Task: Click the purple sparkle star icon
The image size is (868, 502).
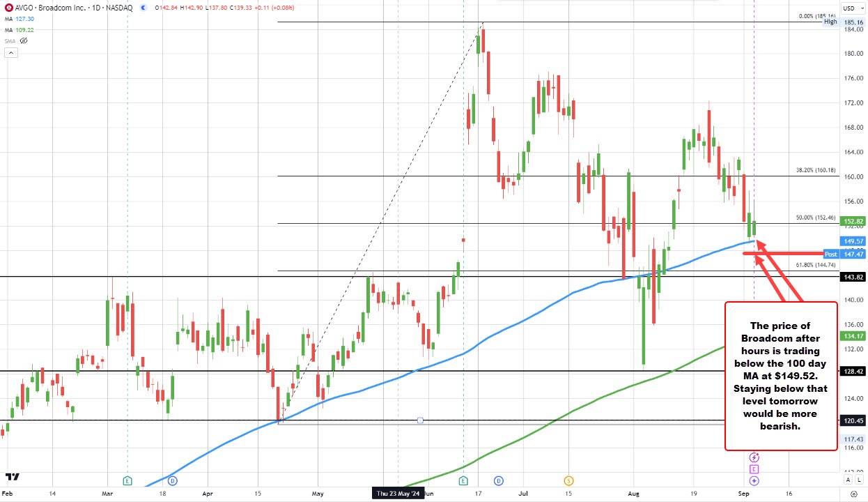Action: click(x=754, y=481)
